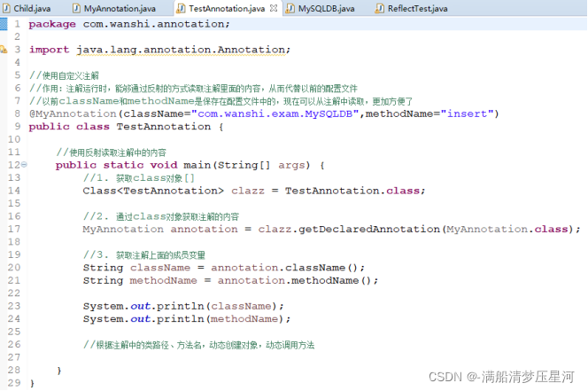Screen dimensions: 588x391
Task: Click the Java file icon on MyAnnotation.java tab
Action: tap(76, 8)
